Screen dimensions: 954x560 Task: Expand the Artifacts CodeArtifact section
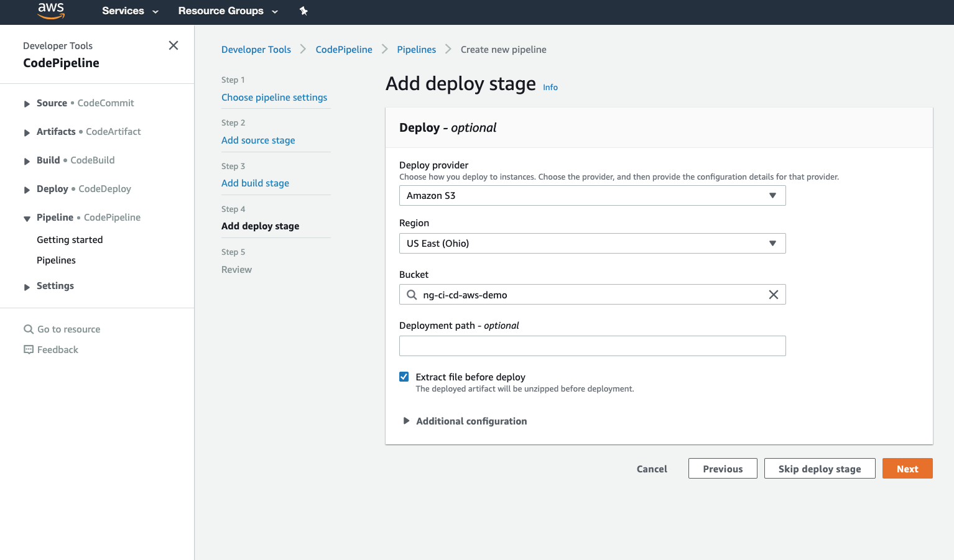[27, 132]
